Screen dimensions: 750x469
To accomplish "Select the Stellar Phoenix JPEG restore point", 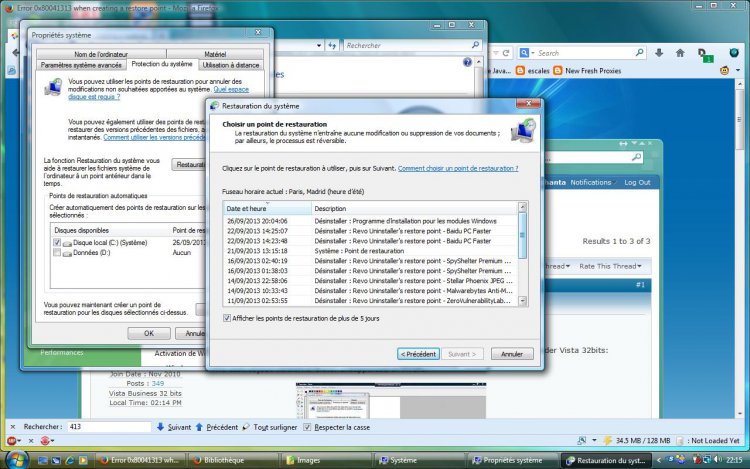I will tap(370, 281).
